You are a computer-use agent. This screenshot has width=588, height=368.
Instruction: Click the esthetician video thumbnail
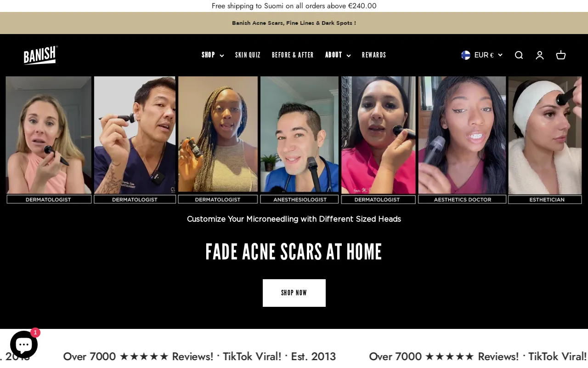(x=545, y=140)
